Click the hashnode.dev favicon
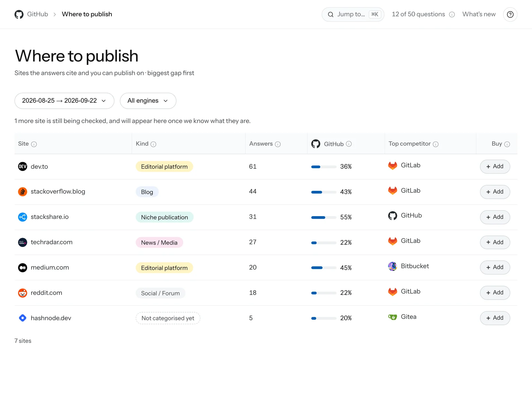This screenshot has width=532, height=407. (23, 318)
